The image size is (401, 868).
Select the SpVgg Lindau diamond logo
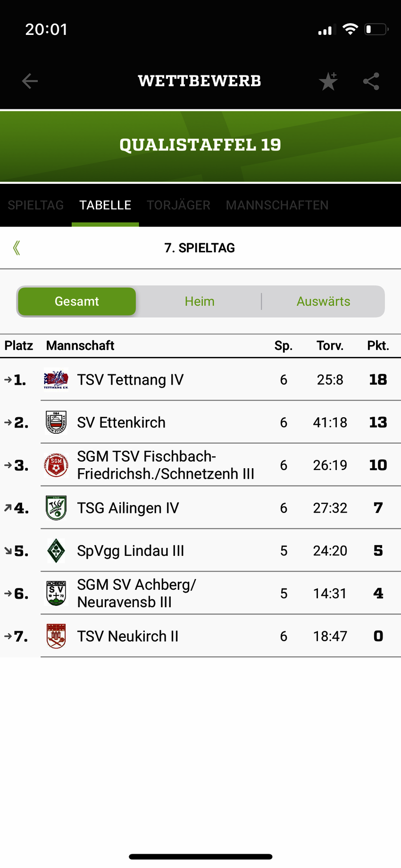[x=56, y=551]
